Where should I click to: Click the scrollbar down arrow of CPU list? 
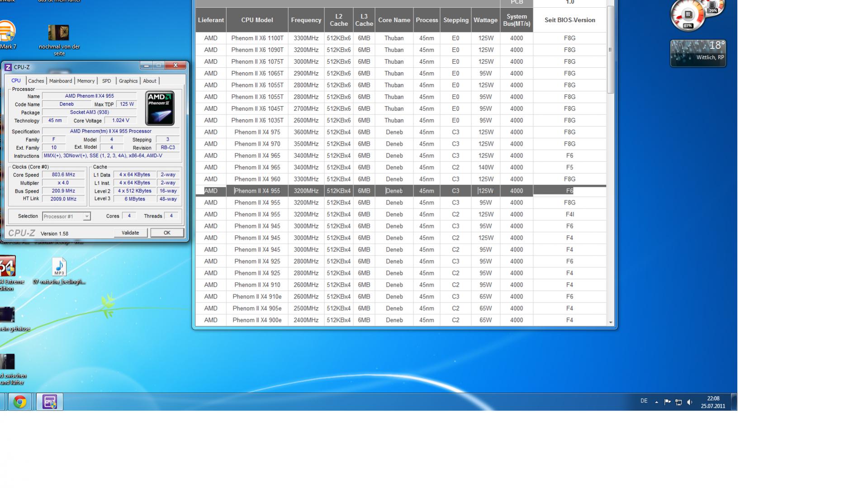tap(611, 322)
